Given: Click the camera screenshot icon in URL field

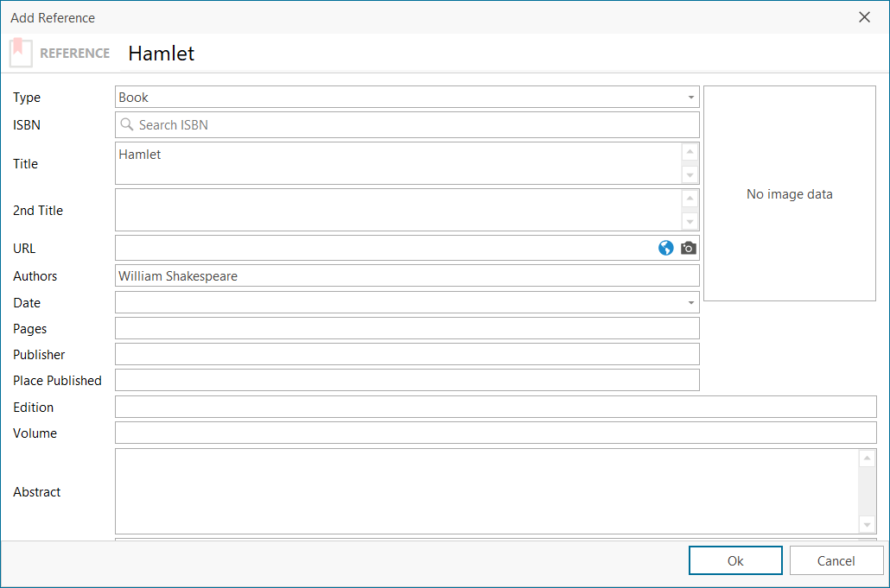Looking at the screenshot, I should (688, 249).
